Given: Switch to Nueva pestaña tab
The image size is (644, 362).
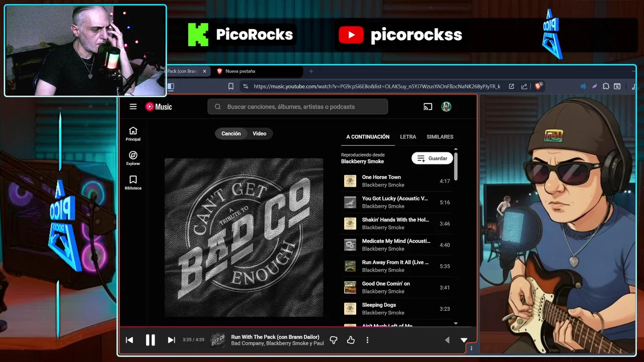Looking at the screenshot, I should click(257, 71).
